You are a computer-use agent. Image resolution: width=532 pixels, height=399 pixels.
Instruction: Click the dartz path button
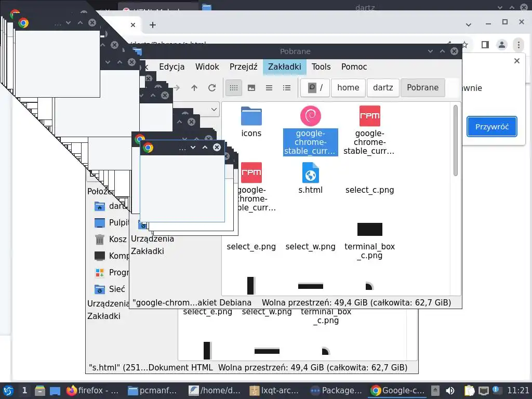coord(383,88)
